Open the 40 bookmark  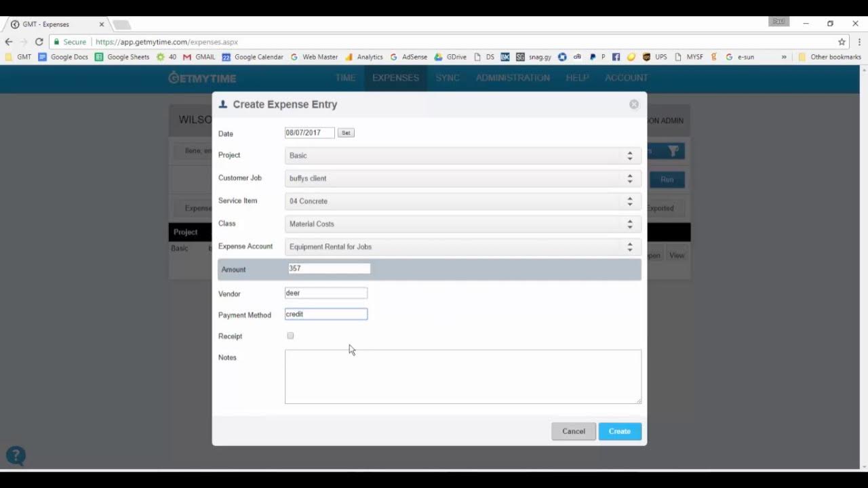point(167,57)
